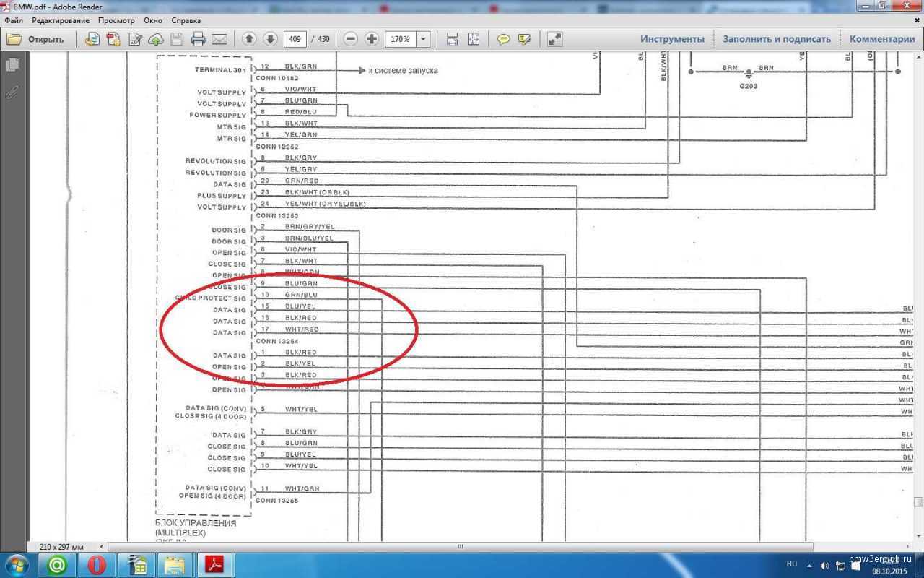Click the upload to cloud icon
This screenshot has width=924, height=578.
pyautogui.click(x=155, y=39)
